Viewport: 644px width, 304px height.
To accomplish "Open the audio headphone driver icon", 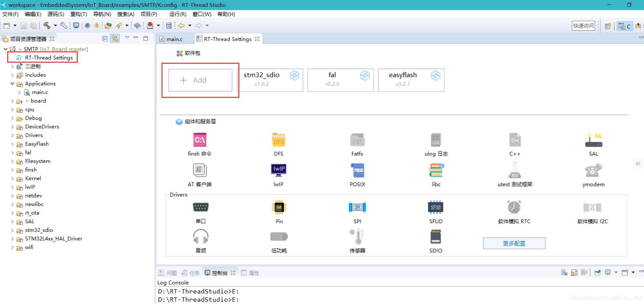I will 200,236.
